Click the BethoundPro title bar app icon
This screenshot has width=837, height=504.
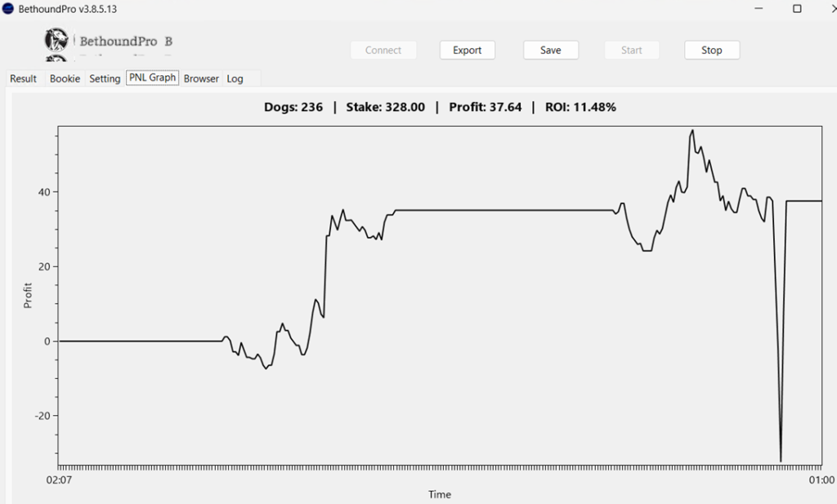pyautogui.click(x=8, y=8)
